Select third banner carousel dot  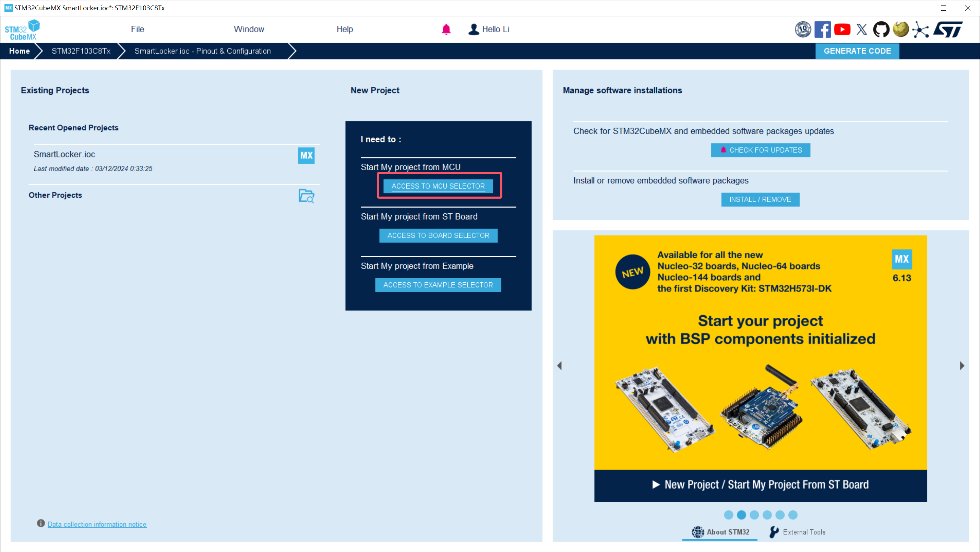tap(754, 515)
